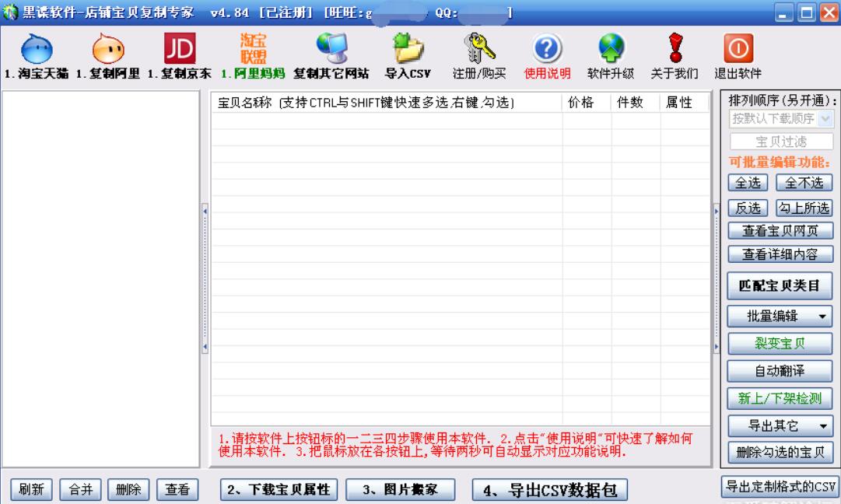Click 全选 to select all items
This screenshot has height=504, width=841.
pos(748,183)
